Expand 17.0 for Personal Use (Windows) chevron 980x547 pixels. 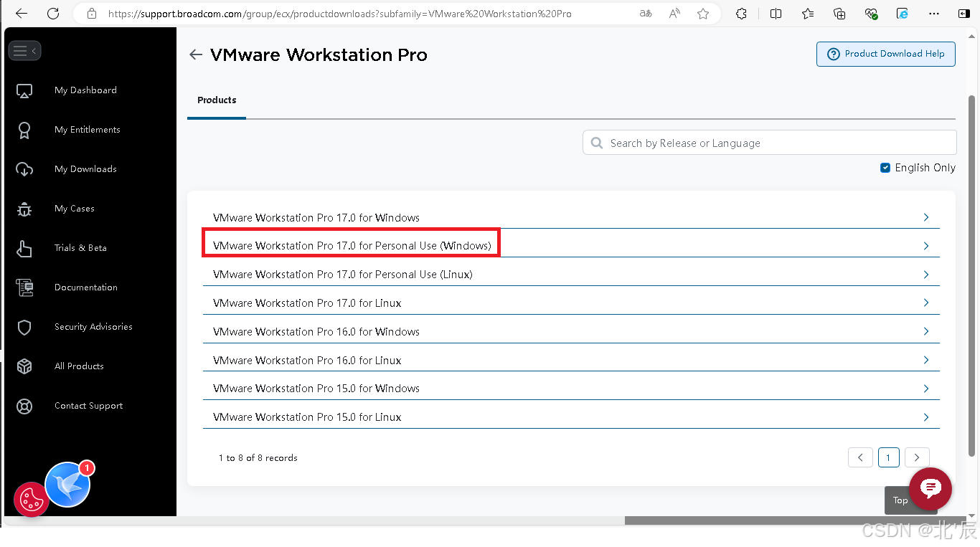[x=926, y=246]
